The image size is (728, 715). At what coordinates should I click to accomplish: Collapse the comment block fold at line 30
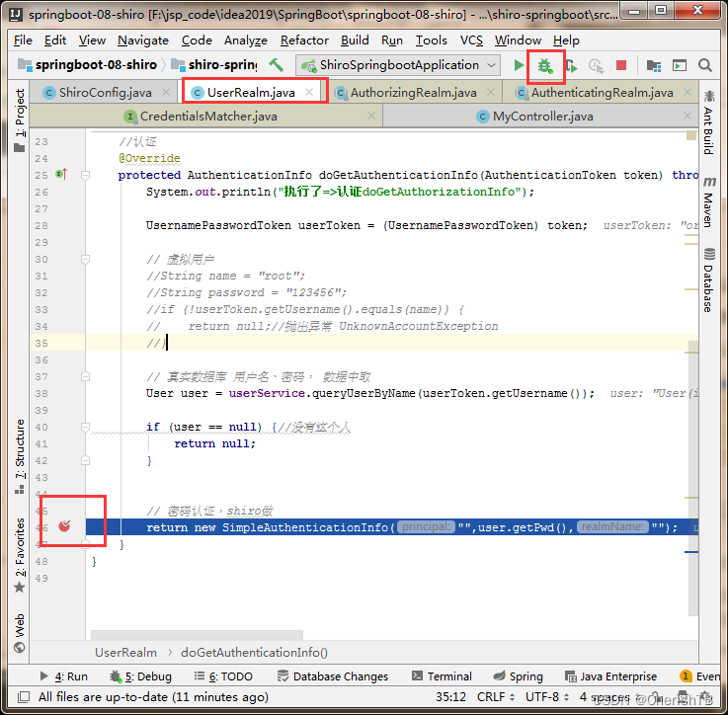pos(85,259)
